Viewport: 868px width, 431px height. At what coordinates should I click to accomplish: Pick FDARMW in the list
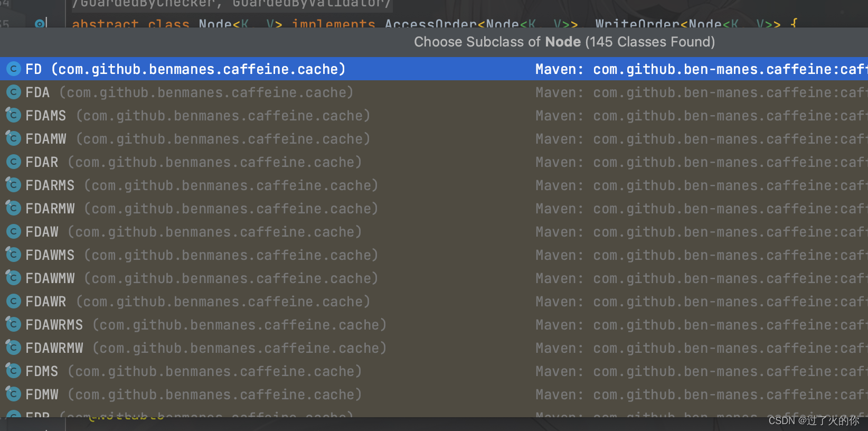434,208
